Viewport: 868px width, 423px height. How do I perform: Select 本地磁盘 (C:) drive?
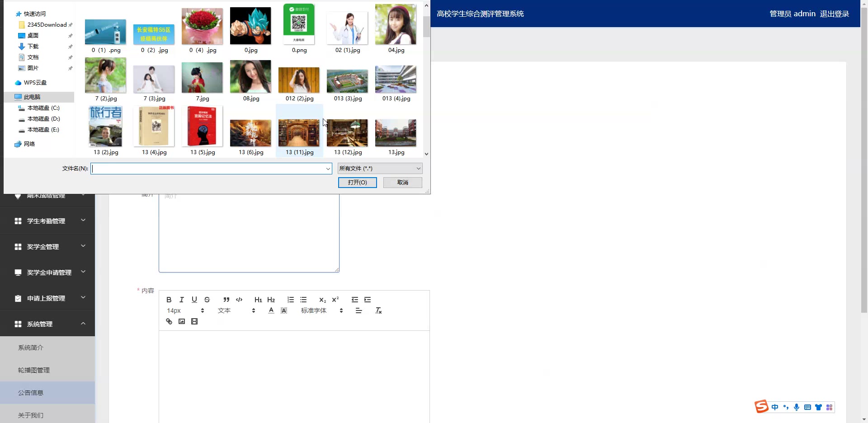(x=43, y=108)
